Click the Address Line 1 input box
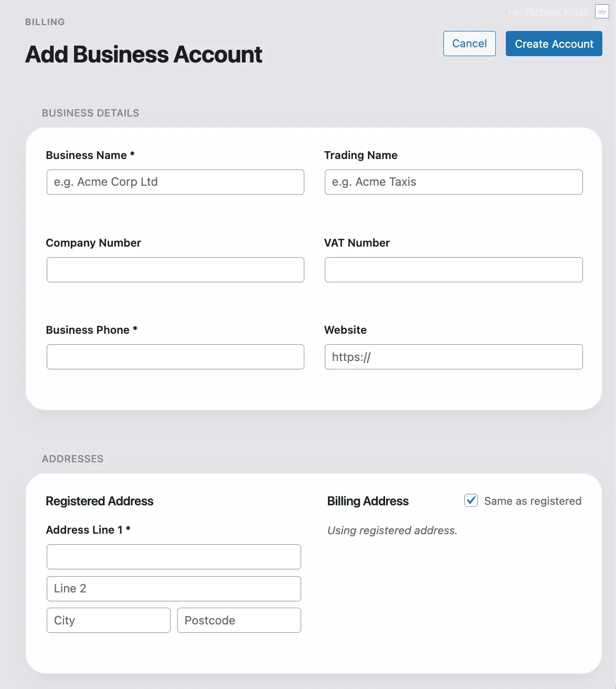Viewport: 616px width, 689px height. click(174, 557)
